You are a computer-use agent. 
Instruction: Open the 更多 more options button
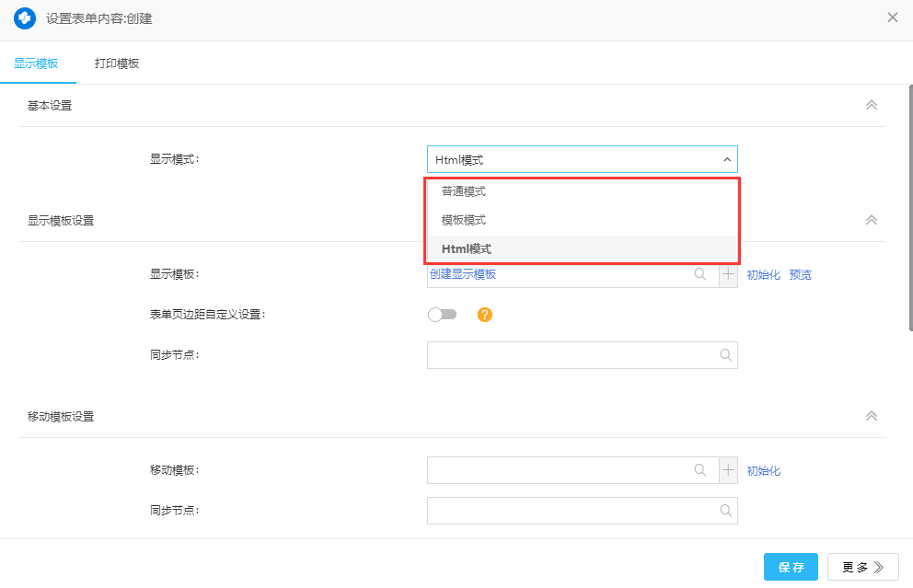click(861, 567)
